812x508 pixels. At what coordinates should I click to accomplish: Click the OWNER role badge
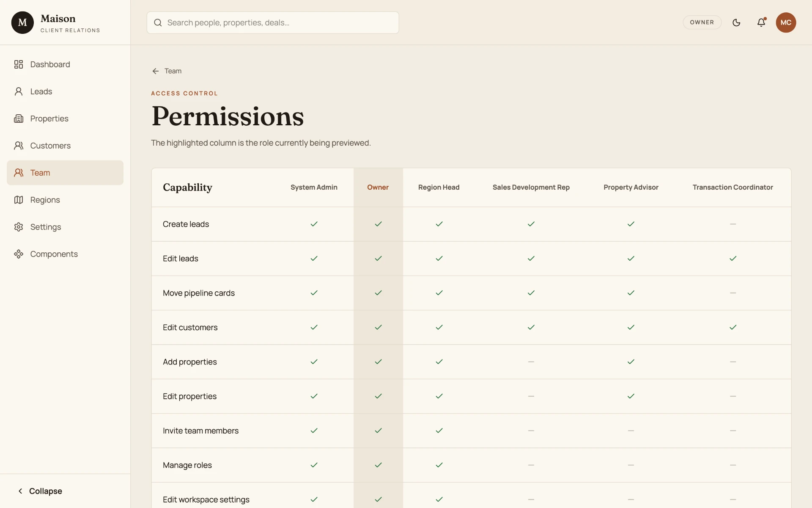point(702,22)
